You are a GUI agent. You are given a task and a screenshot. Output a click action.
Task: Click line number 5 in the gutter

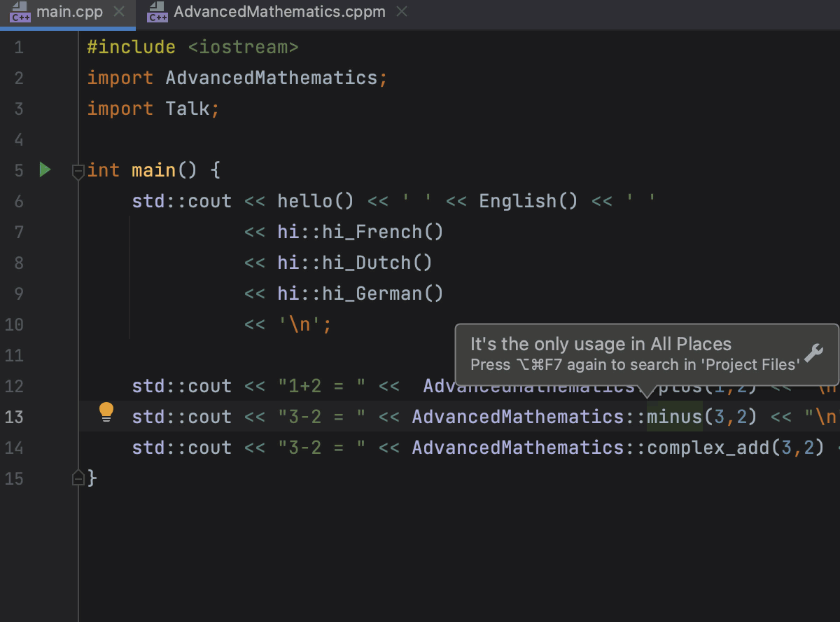coord(18,170)
